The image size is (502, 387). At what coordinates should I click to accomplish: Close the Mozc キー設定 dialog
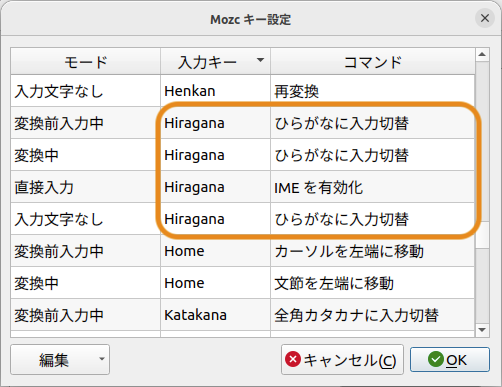tap(485, 18)
